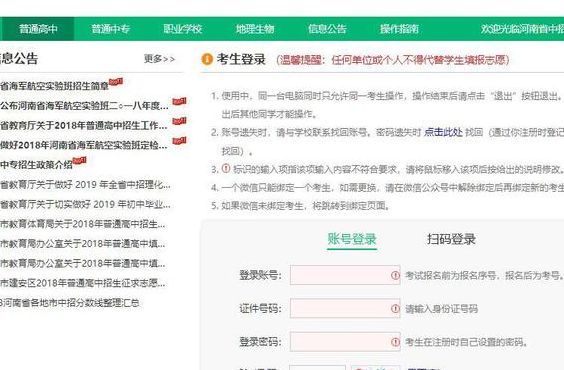The height and width of the screenshot is (370, 564).
Task: Switch to the 扫码登录 tab
Action: 451,239
